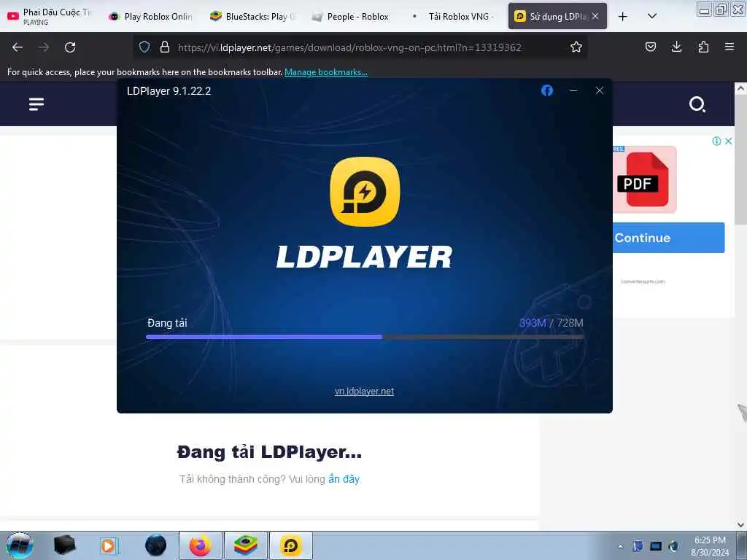Click the page scrollbar down arrow
This screenshot has width=747, height=560.
pos(740,524)
